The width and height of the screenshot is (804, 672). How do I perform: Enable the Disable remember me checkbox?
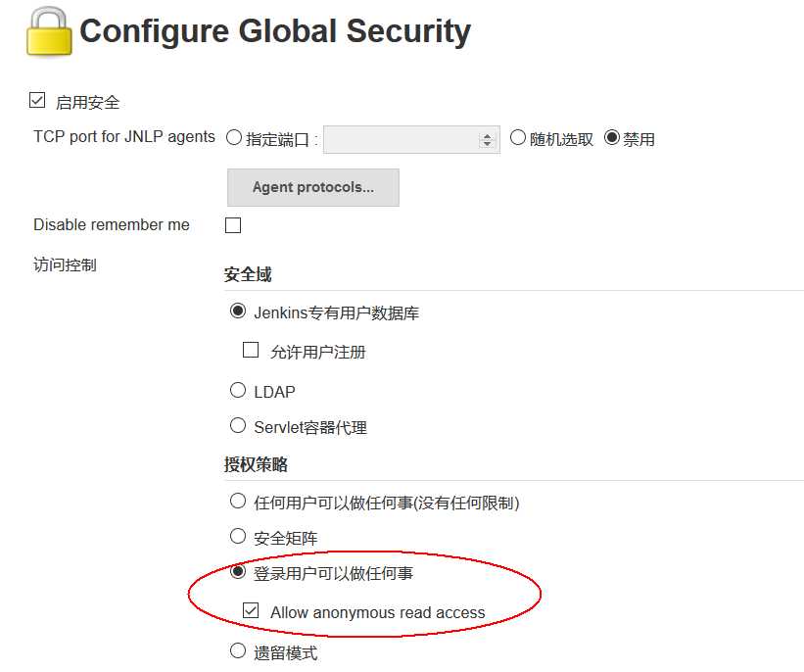coord(233,225)
